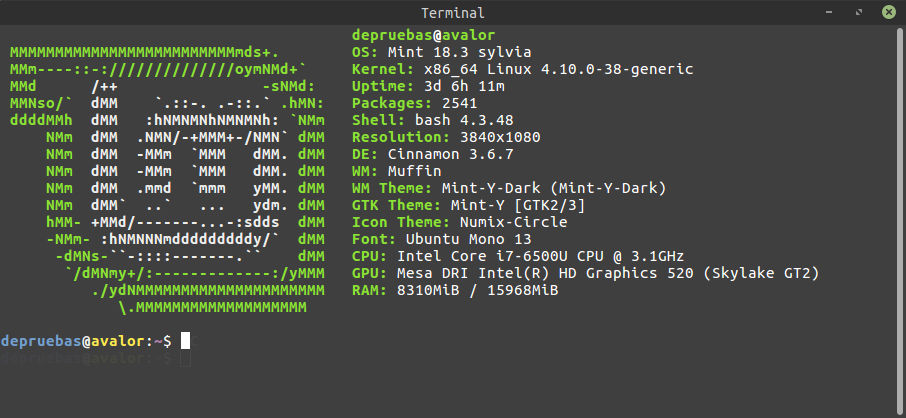
Task: Click the Icon Theme: Numix-Circle line
Action: tap(459, 222)
